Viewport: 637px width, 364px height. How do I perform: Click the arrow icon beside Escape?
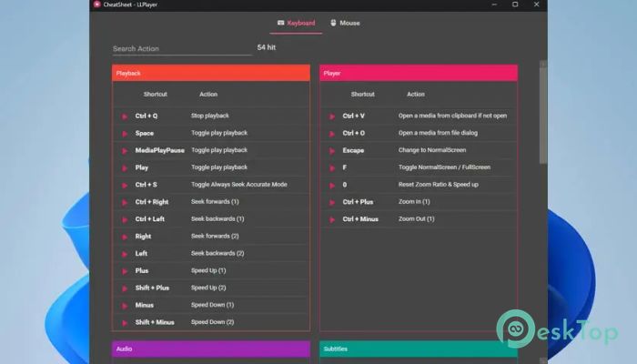pos(332,151)
